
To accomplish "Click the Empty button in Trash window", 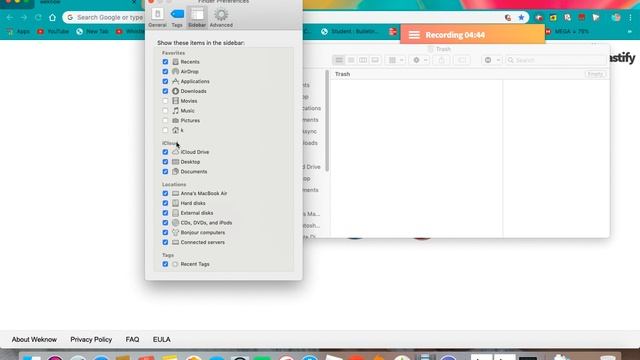I will coord(596,74).
